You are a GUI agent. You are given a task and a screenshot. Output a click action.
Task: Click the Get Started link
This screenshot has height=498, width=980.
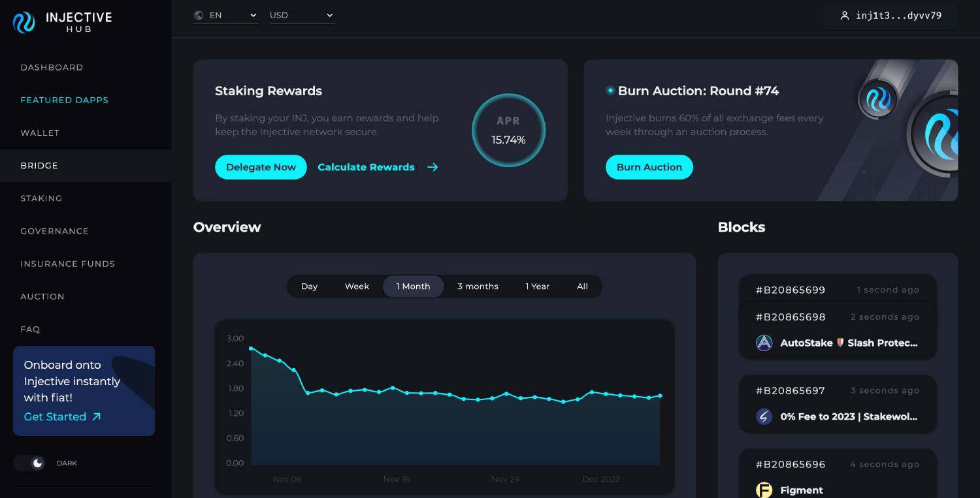[x=55, y=416]
